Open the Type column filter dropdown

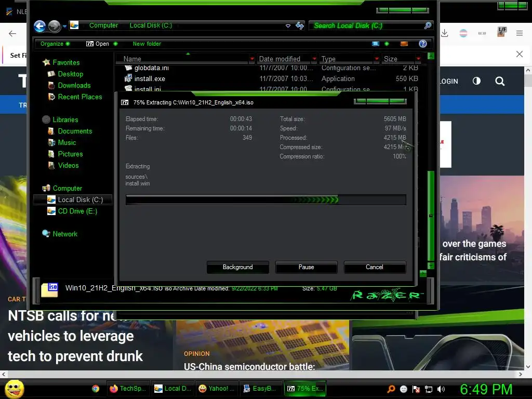point(377,59)
